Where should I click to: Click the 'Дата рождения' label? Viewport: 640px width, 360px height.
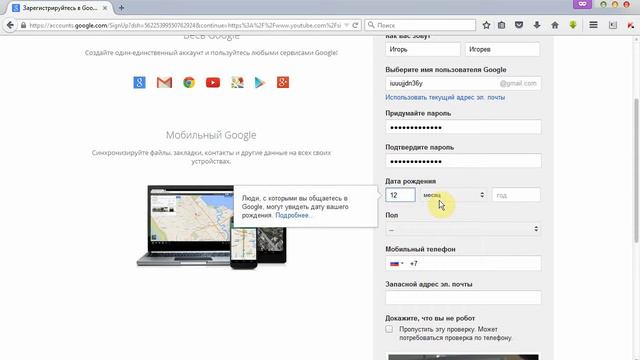411,181
